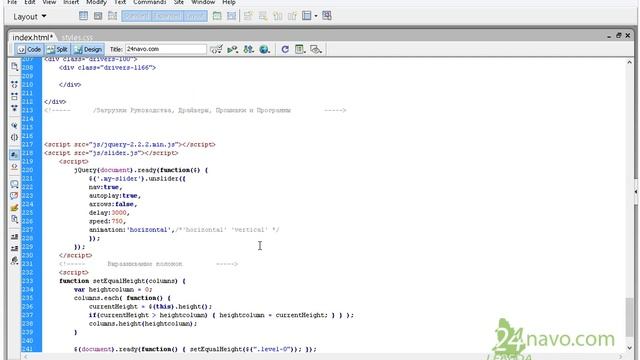Click the vertical scrollbar thumb

pyautogui.click(x=629, y=317)
